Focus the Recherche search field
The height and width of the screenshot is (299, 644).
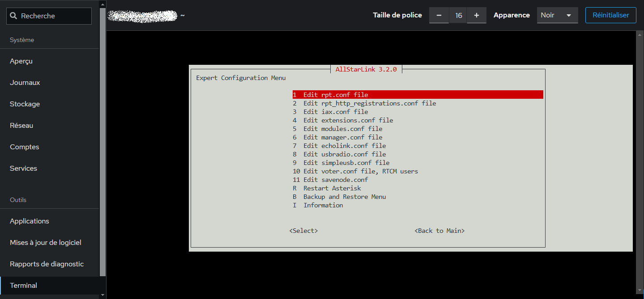pos(49,16)
